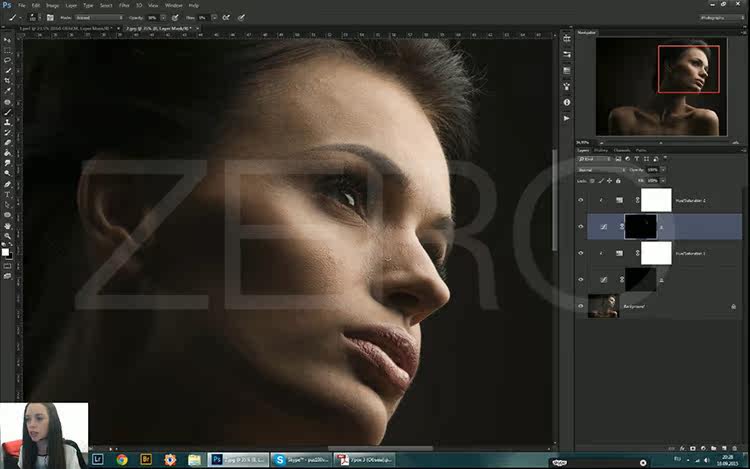Toggle pressure for opacity button

point(175,18)
